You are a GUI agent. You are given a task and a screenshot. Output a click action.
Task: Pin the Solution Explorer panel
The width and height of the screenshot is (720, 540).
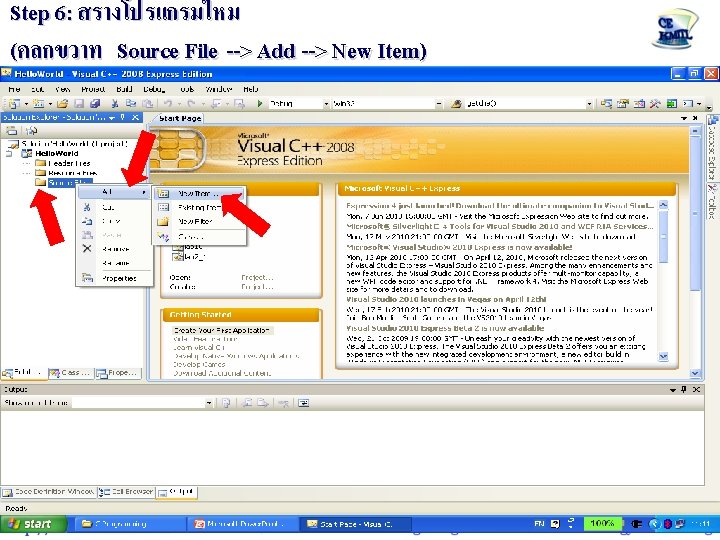pyautogui.click(x=123, y=117)
